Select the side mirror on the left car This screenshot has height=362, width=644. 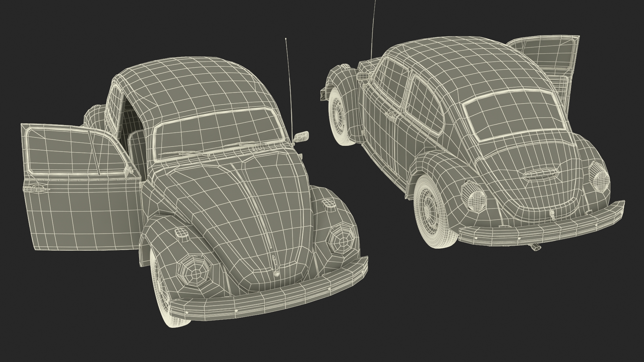(301, 136)
